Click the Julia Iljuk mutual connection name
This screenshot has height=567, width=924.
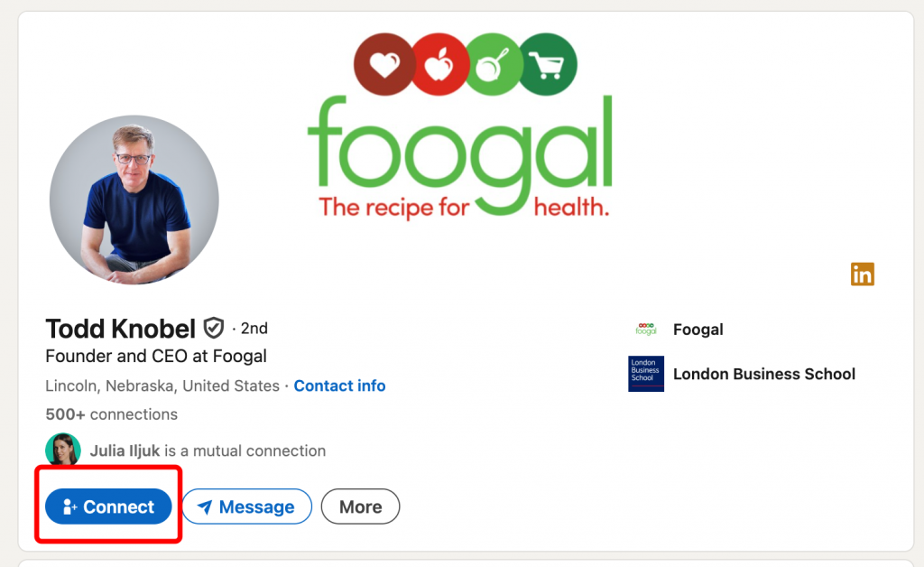(125, 451)
